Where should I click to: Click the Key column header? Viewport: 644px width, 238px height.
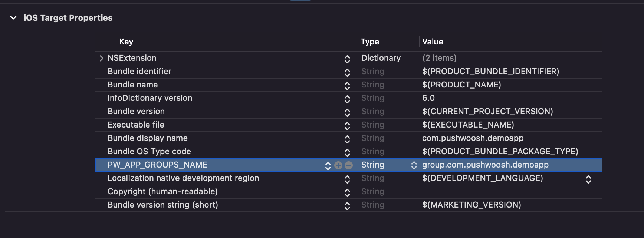click(x=126, y=42)
